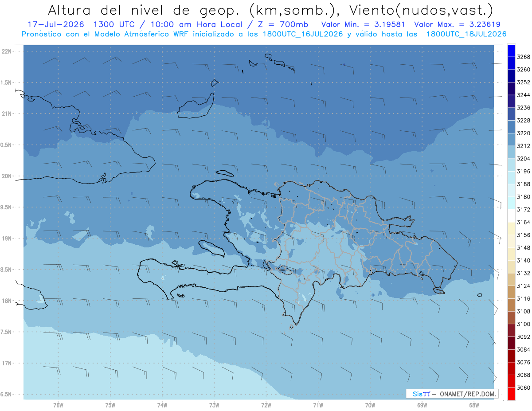Screen dimensions: 532x411
Task: Click the 3236 value on the color scale
Action: coord(524,108)
